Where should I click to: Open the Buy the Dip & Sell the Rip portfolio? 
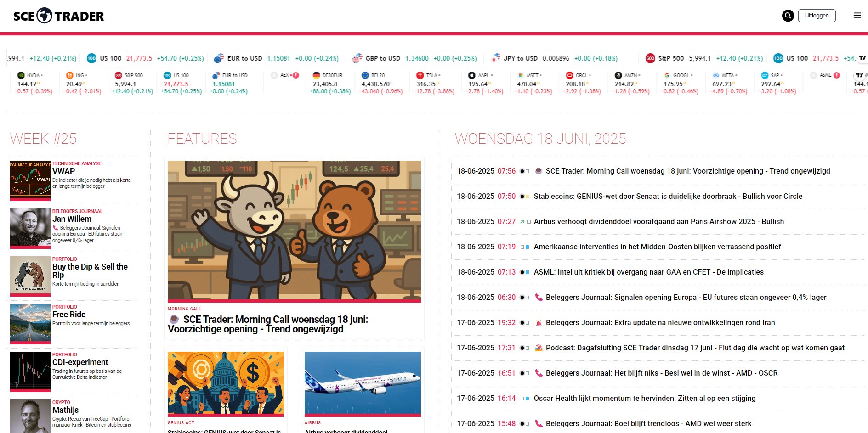[x=90, y=271]
